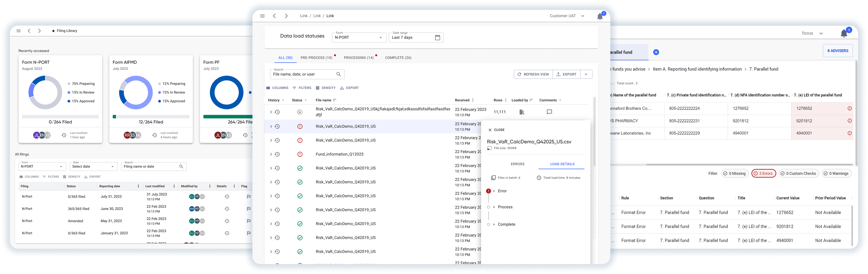The height and width of the screenshot is (274, 868).
Task: Click the notification bell in Customer UAT header
Action: pos(600,16)
